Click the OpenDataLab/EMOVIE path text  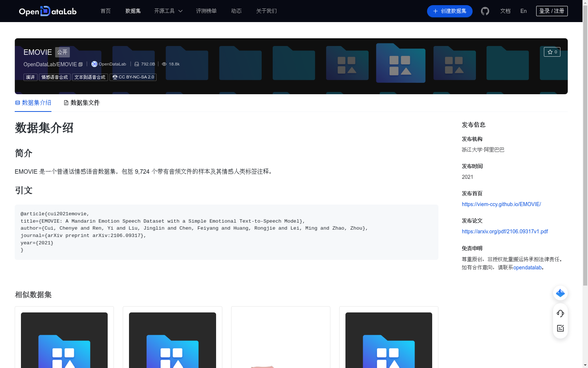[50, 64]
